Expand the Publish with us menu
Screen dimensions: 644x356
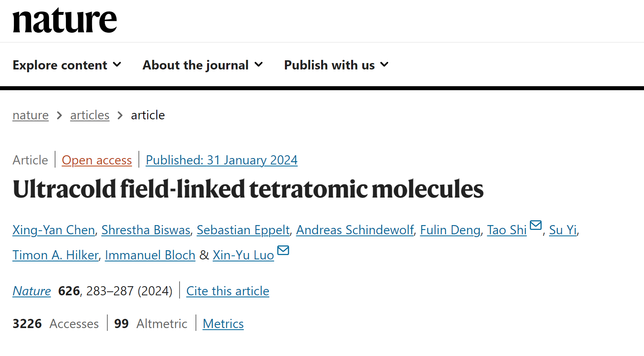tap(336, 65)
